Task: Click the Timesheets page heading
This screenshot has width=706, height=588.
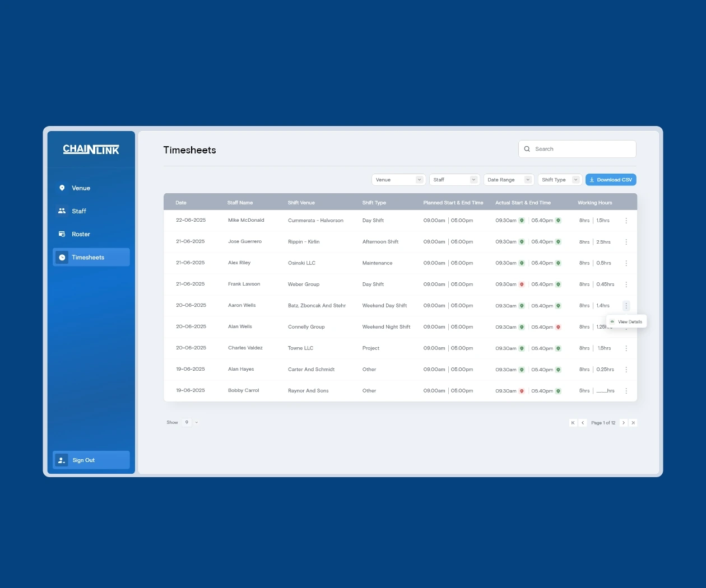Action: (189, 150)
